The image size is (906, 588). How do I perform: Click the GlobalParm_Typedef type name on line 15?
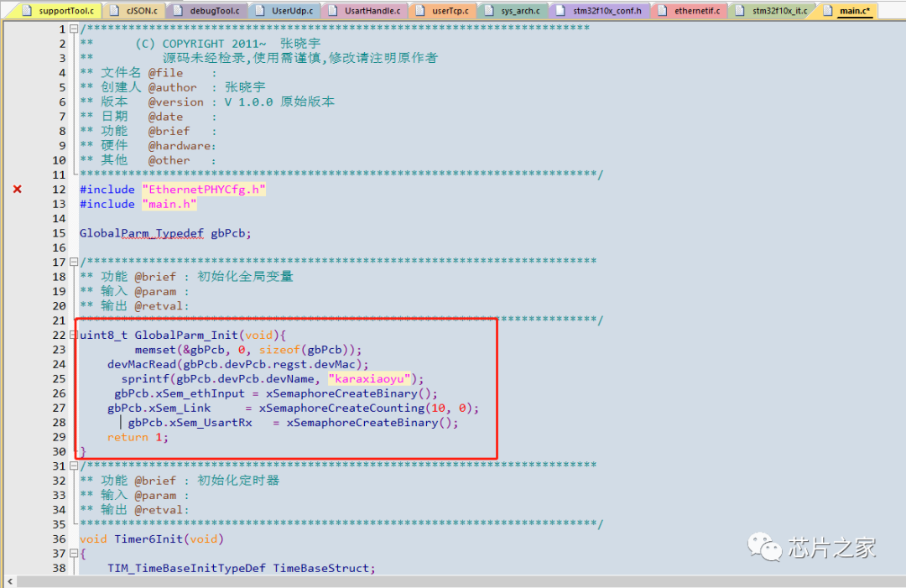point(142,233)
